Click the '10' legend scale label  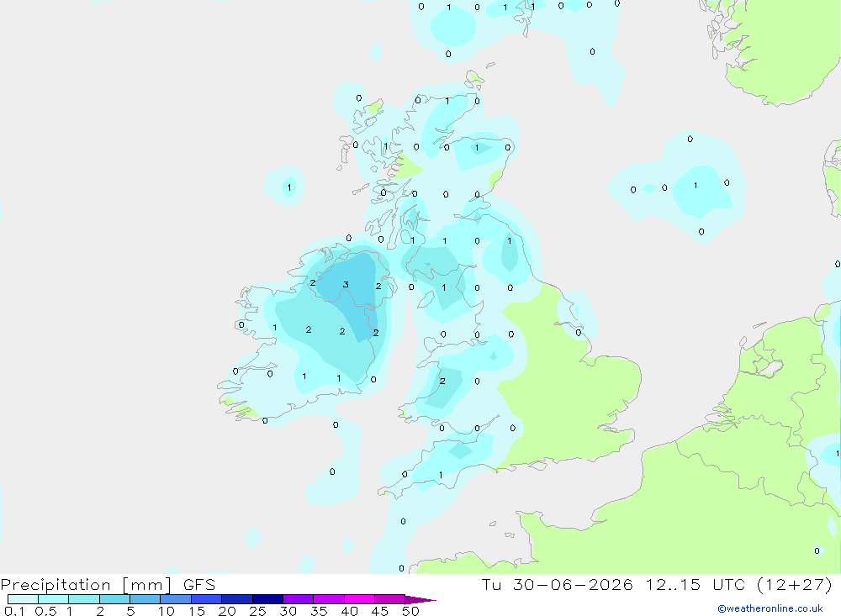click(167, 611)
